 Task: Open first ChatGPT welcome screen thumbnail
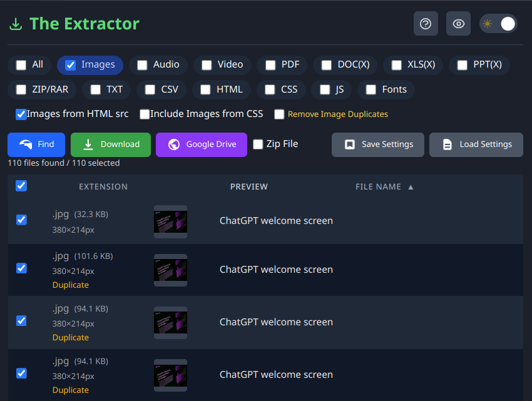170,221
